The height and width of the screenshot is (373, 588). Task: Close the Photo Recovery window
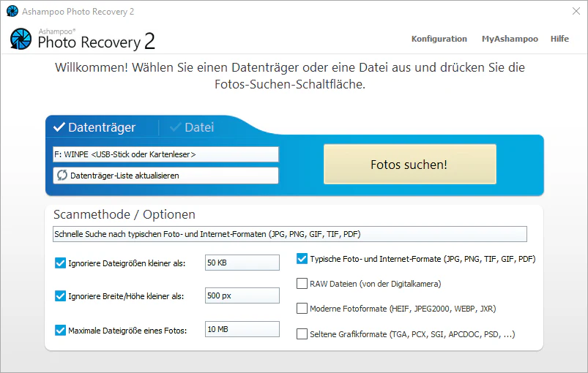[576, 11]
